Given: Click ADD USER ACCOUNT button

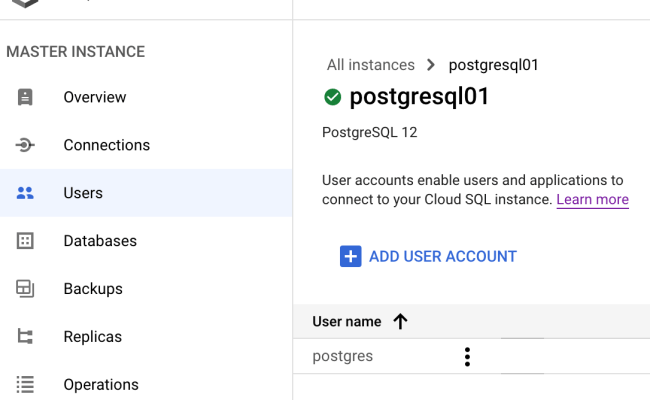Looking at the screenshot, I should pos(428,256).
